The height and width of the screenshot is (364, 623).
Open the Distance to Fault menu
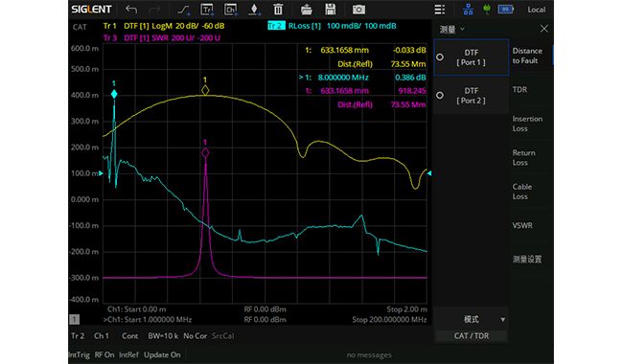coord(527,56)
